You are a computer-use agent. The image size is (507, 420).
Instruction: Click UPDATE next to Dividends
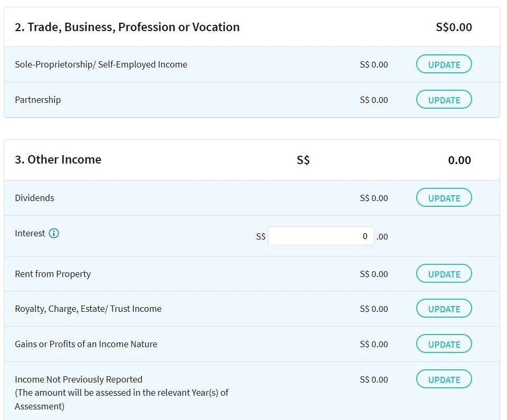[x=444, y=198]
